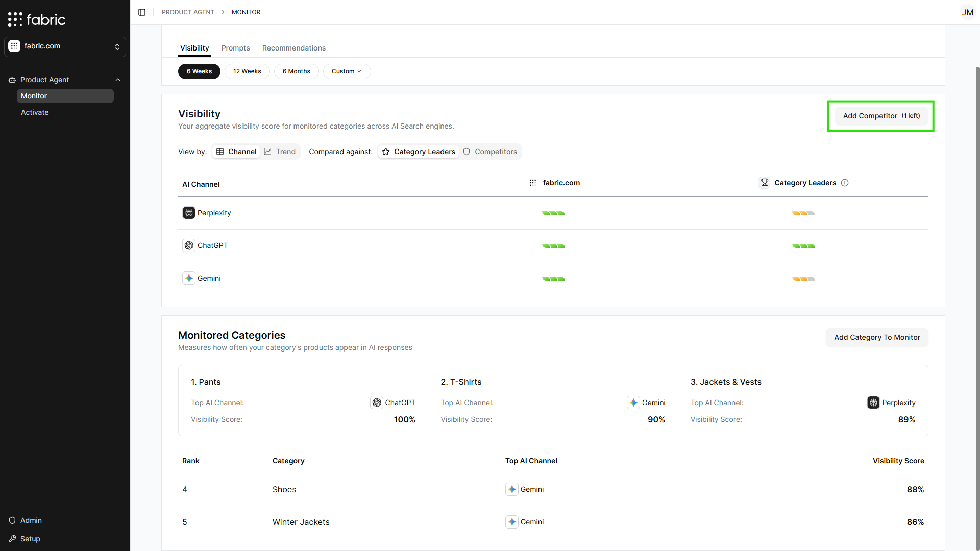980x551 pixels.
Task: Open the Admin section in the sidebar
Action: click(x=31, y=520)
